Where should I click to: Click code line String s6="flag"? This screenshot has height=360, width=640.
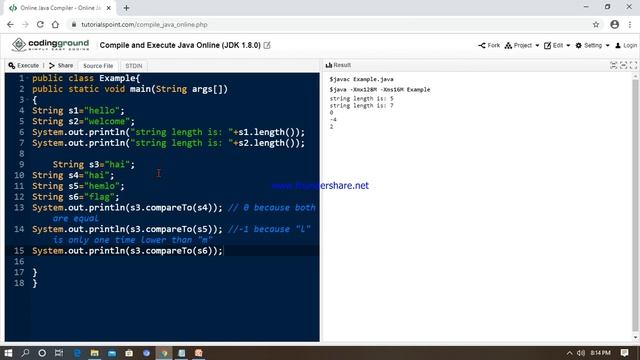point(76,197)
